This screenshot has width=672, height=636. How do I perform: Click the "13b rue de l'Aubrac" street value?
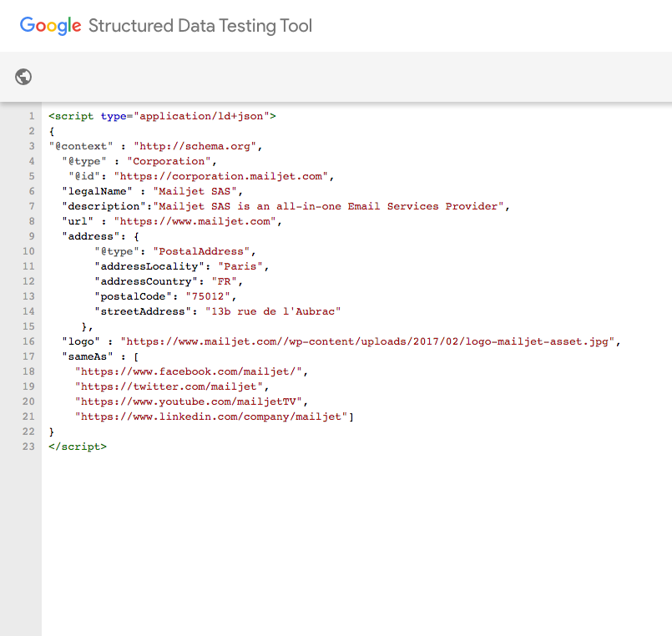273,311
